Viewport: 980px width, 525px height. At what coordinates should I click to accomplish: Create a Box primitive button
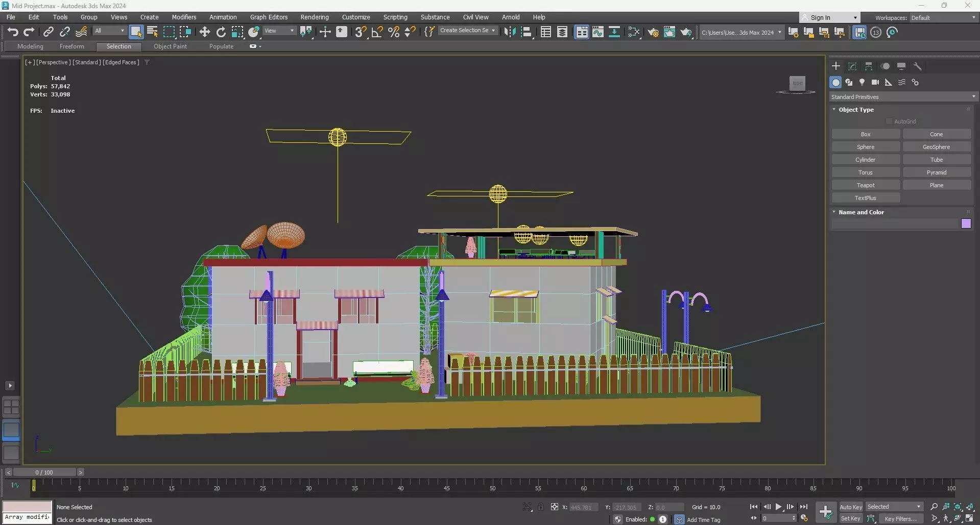coord(866,134)
